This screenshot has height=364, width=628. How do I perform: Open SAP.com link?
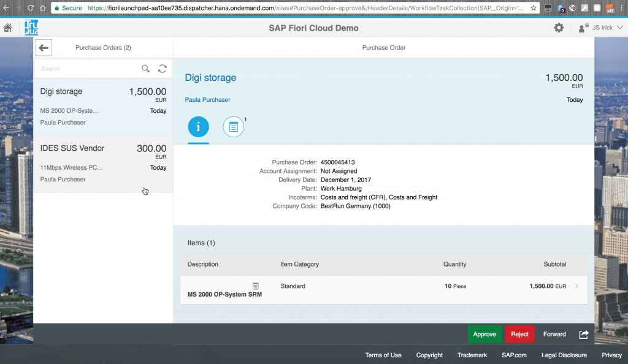pyautogui.click(x=514, y=355)
